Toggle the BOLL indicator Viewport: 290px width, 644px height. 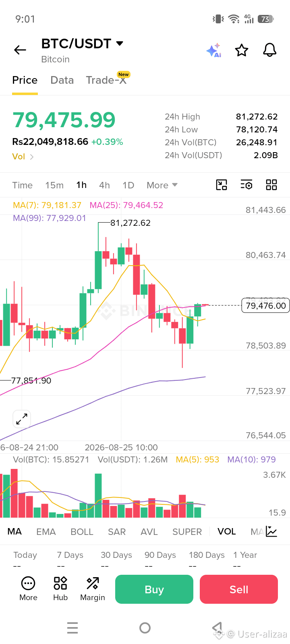(82, 532)
